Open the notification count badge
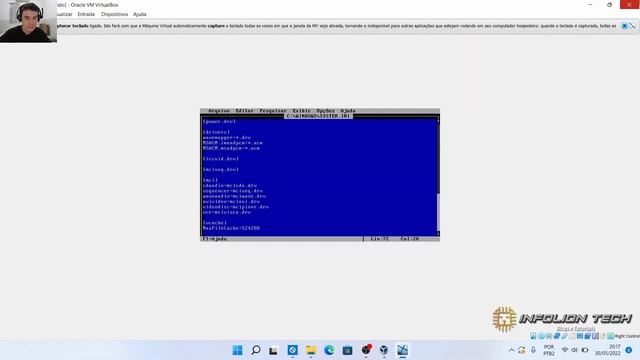This screenshot has height=360, width=640. pyautogui.click(x=629, y=350)
